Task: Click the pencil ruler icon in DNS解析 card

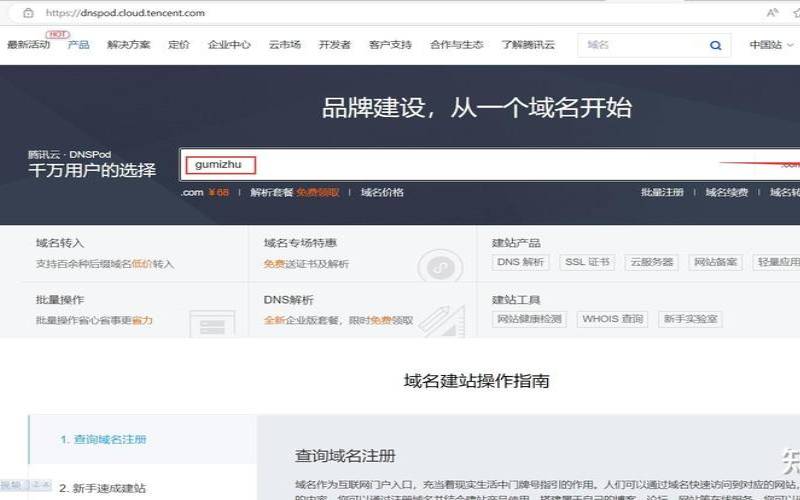Action: point(442,321)
